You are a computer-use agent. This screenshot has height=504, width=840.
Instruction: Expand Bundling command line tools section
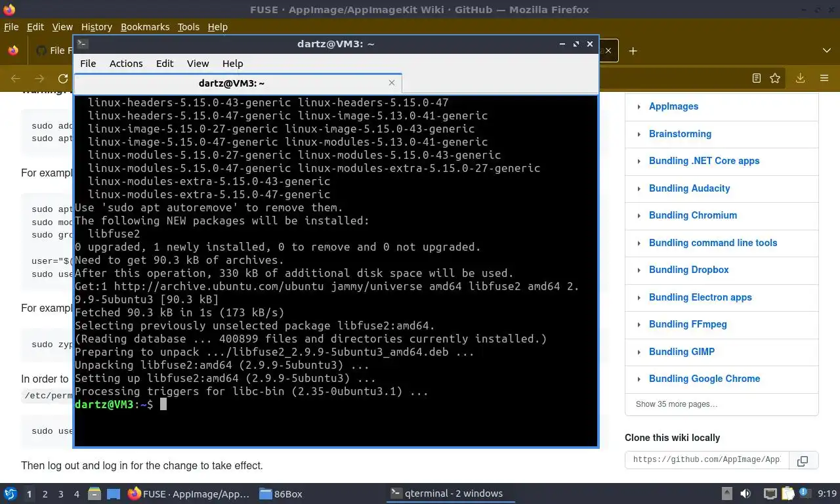[x=639, y=243]
